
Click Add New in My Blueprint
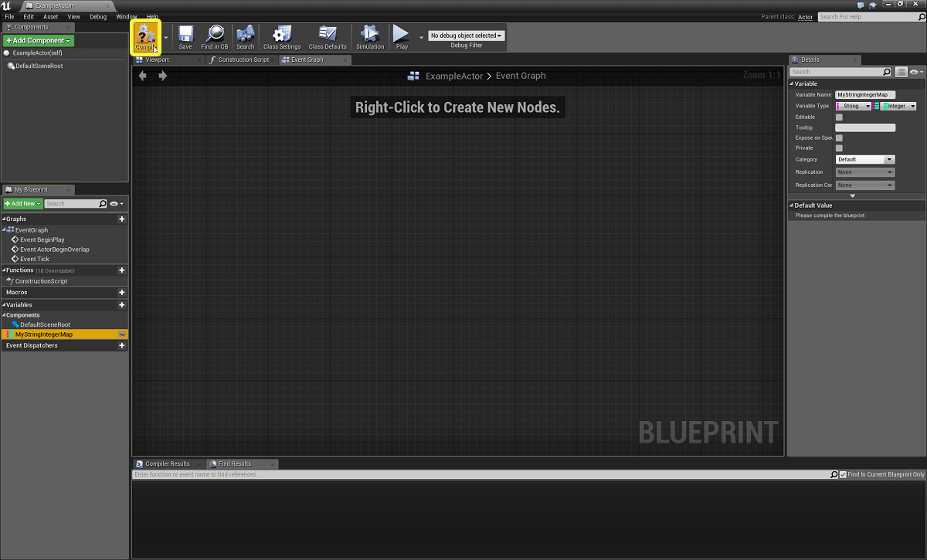click(22, 203)
